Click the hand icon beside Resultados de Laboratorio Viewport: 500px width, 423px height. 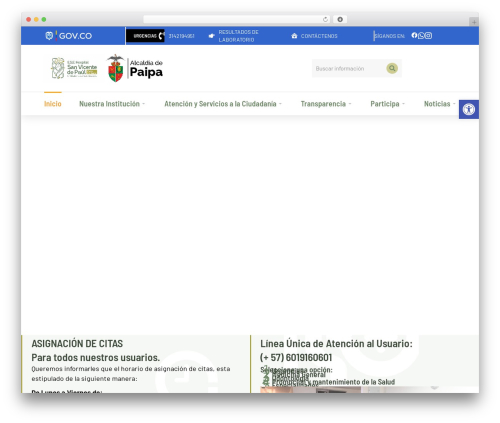pos(211,36)
